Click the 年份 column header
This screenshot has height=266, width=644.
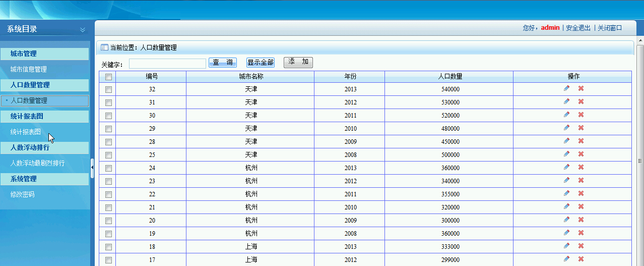click(x=350, y=77)
